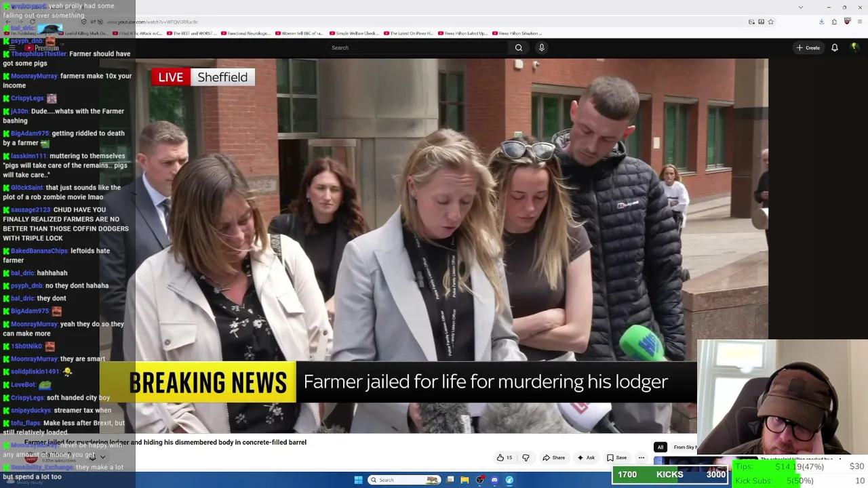Select the All filter chip
Image resolution: width=868 pixels, height=488 pixels.
click(660, 447)
